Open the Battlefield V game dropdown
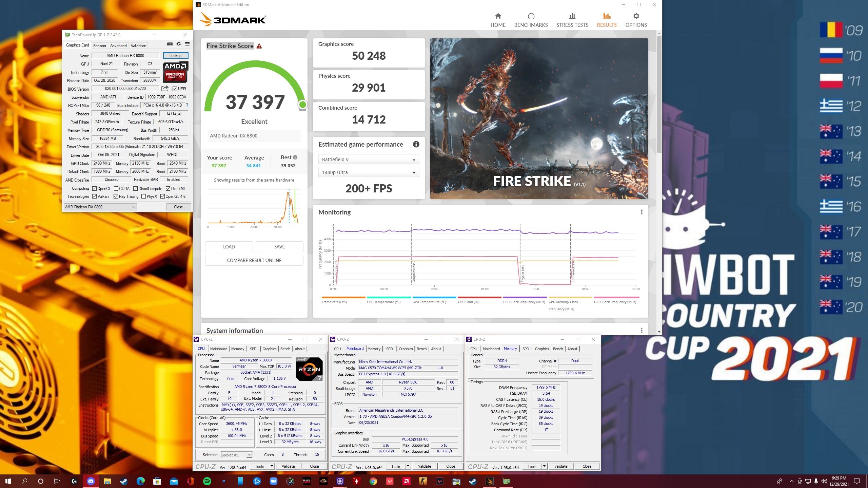868x488 pixels. coord(369,159)
